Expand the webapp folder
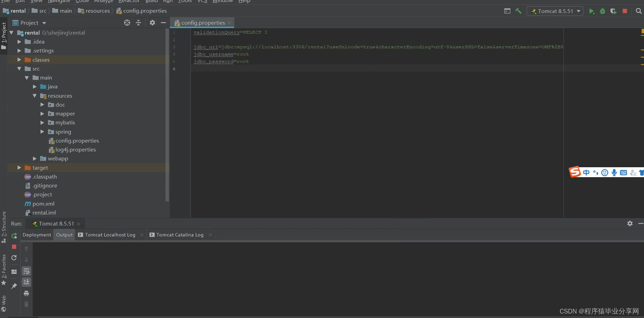This screenshot has height=318, width=644. click(x=35, y=158)
